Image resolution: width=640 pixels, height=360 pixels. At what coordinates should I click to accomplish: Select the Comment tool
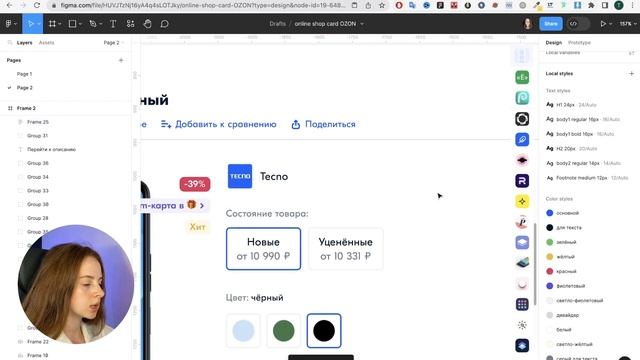click(164, 24)
